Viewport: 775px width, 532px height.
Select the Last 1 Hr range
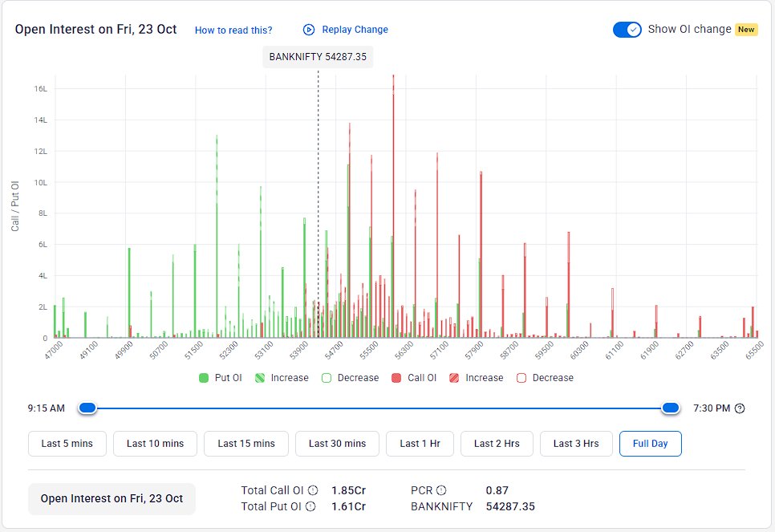(420, 444)
